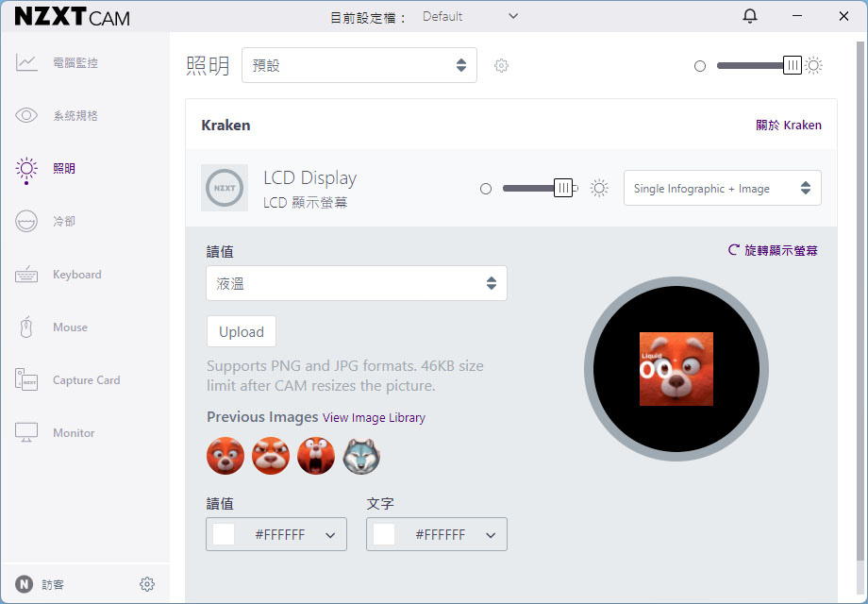This screenshot has width=868, height=604.
Task: Select the first happy red panda image
Action: click(225, 456)
